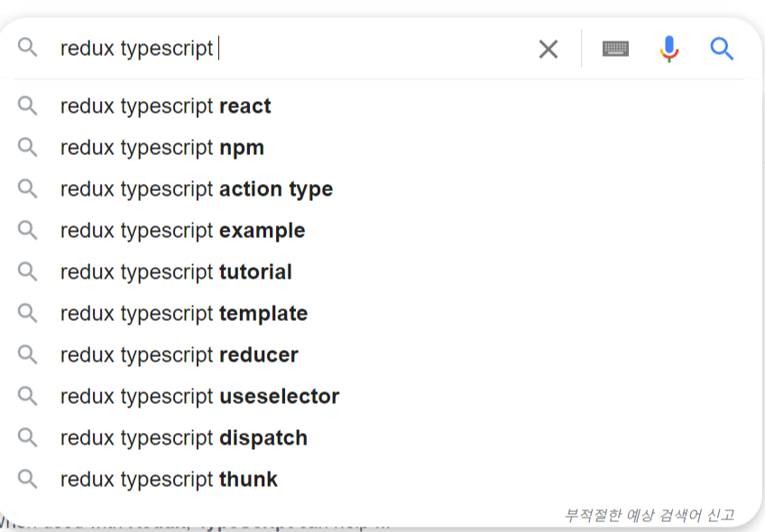Open suggestion "redux typescript tutorial"
765x532 pixels.
click(381, 271)
